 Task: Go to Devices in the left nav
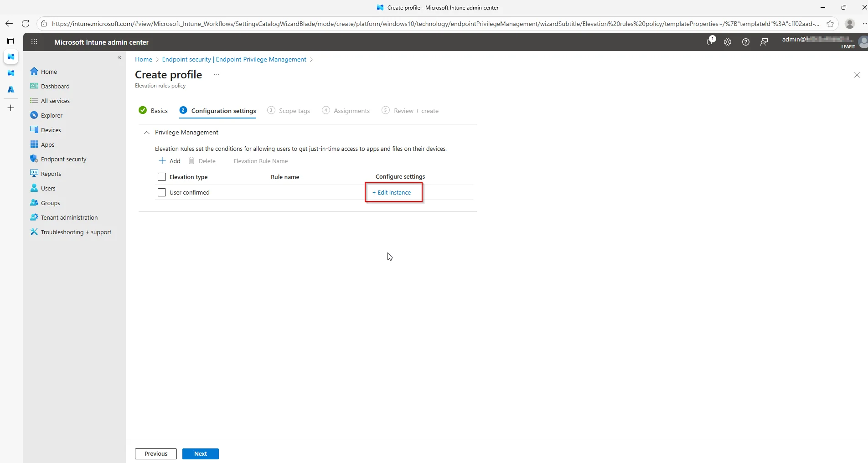pyautogui.click(x=51, y=130)
